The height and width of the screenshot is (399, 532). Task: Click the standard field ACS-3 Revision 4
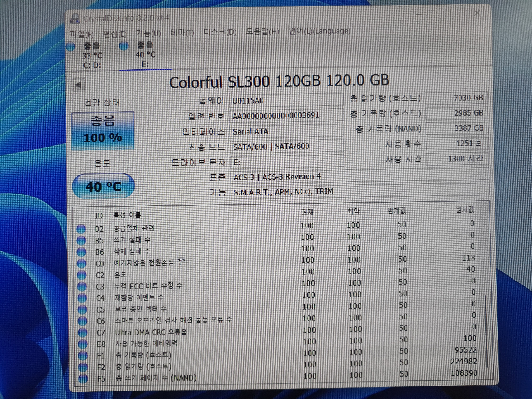[x=360, y=176]
